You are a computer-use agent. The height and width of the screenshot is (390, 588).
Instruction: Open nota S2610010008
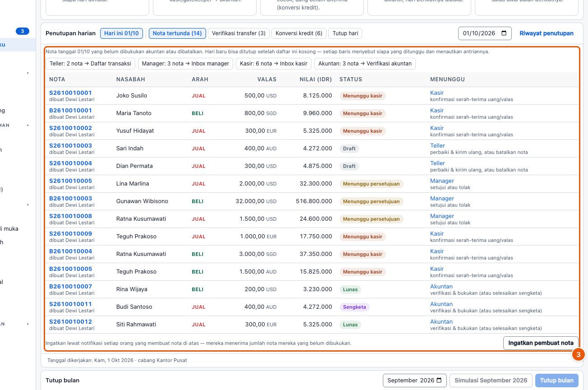click(x=70, y=216)
